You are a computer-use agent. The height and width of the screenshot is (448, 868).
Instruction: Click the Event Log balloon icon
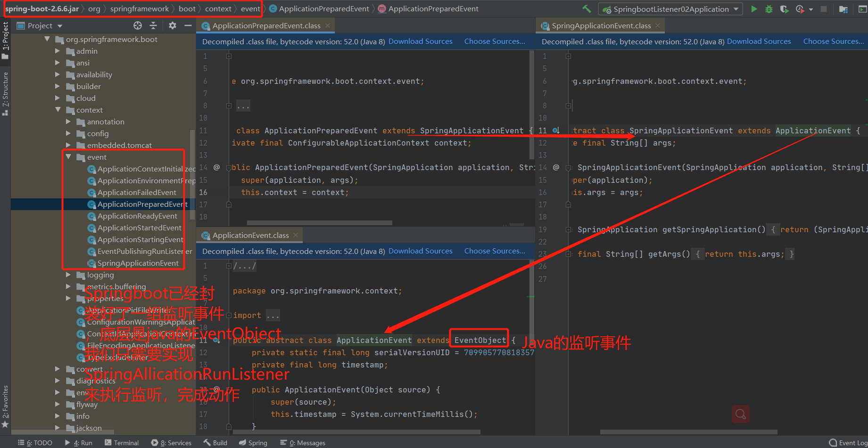coord(833,443)
